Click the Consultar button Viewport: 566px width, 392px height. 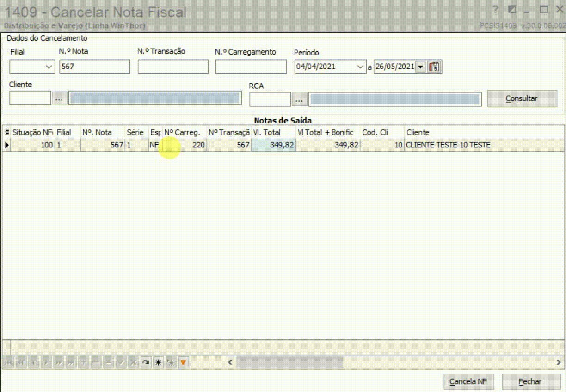pos(522,98)
